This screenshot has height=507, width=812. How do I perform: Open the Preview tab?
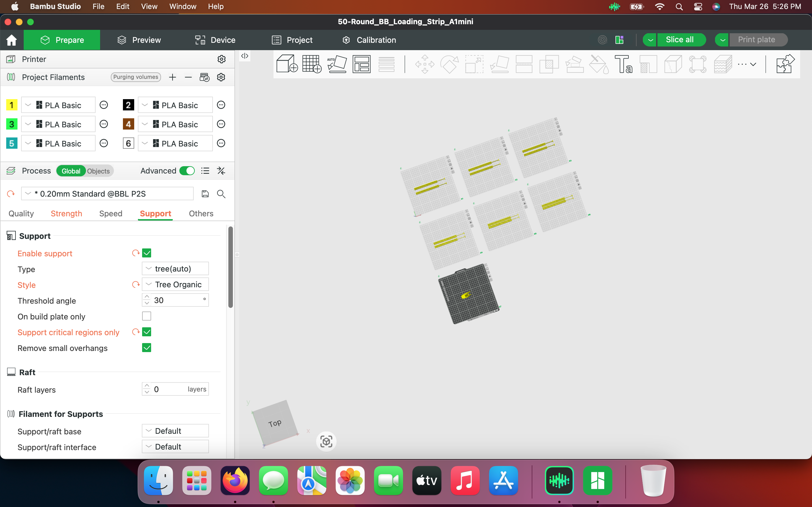click(x=139, y=40)
